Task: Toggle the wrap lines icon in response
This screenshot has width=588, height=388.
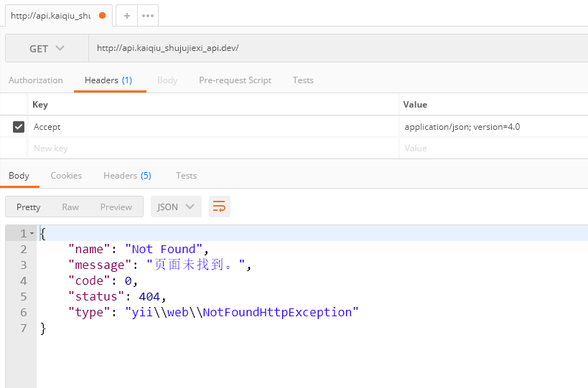Action: 219,207
